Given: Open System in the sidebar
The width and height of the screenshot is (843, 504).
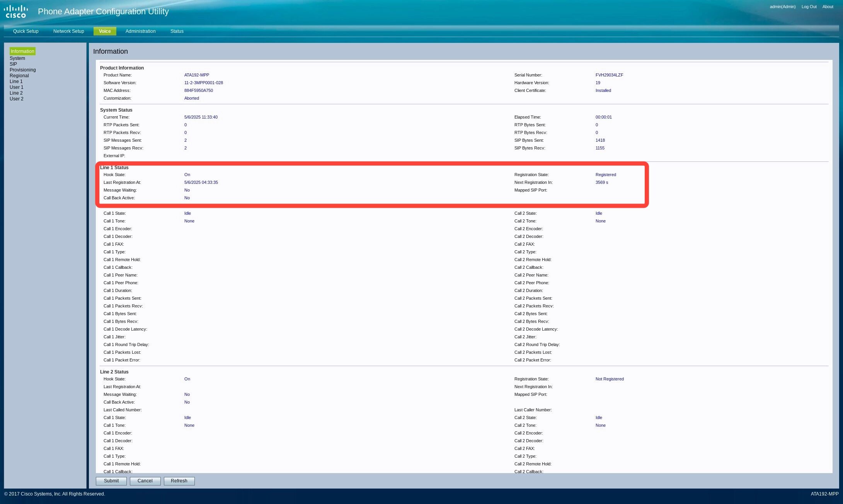Looking at the screenshot, I should tap(17, 58).
